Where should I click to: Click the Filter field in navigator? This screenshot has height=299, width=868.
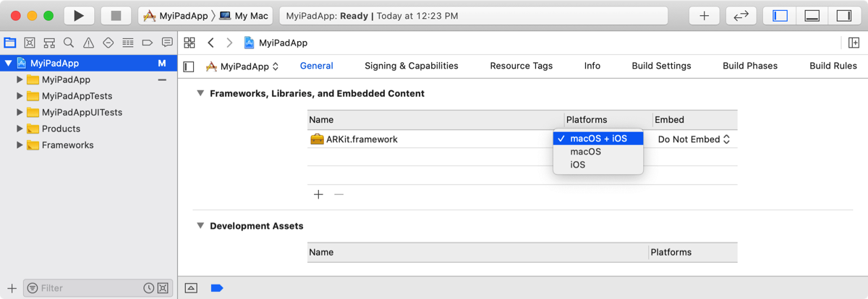tap(87, 288)
